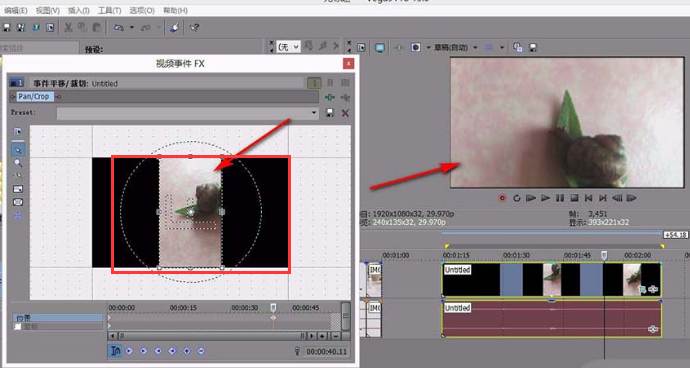The width and height of the screenshot is (690, 368).
Task: Open the 插入(I) menu
Action: coord(79,10)
